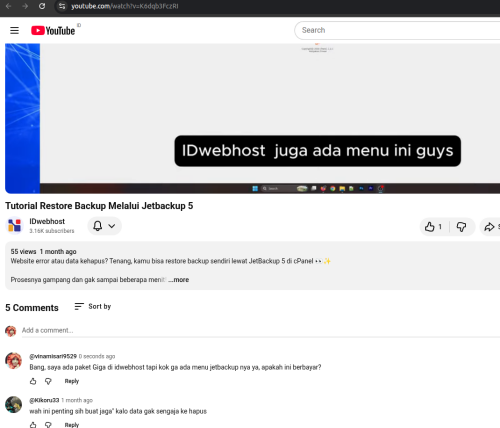This screenshot has width=500, height=428.
Task: Like the @Kikoru33 comment
Action: [x=33, y=425]
